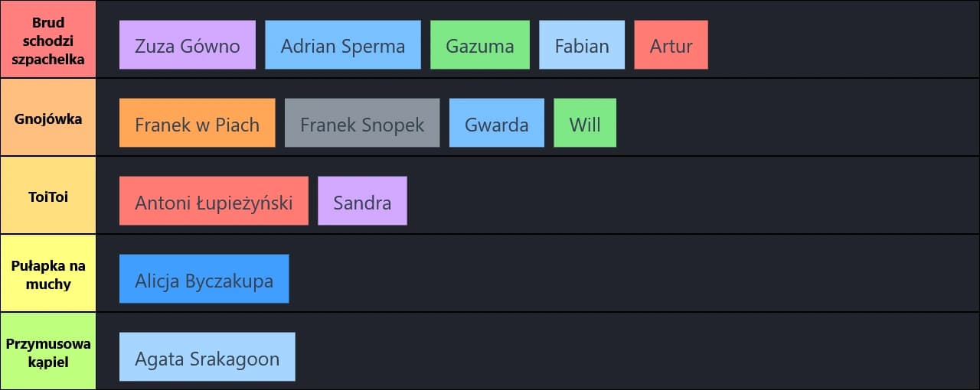980x390 pixels.
Task: Select the Pułapka na muchy tier label
Action: (x=48, y=274)
